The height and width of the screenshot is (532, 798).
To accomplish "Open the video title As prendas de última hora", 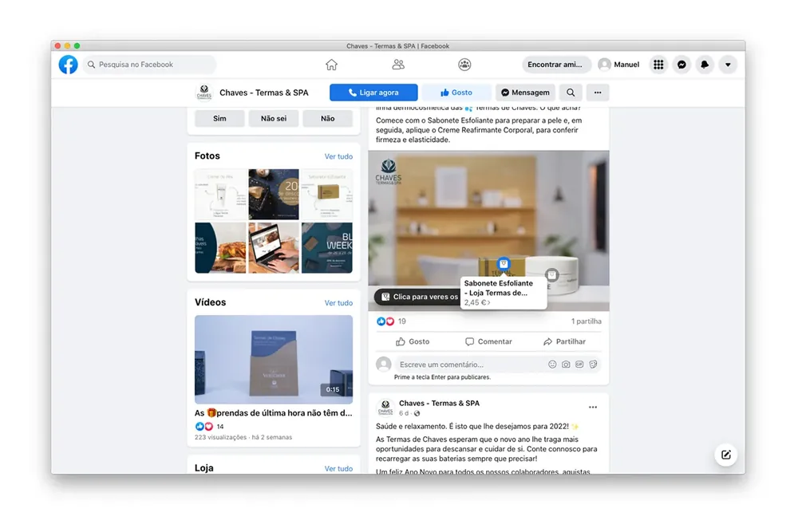I will pos(273,413).
